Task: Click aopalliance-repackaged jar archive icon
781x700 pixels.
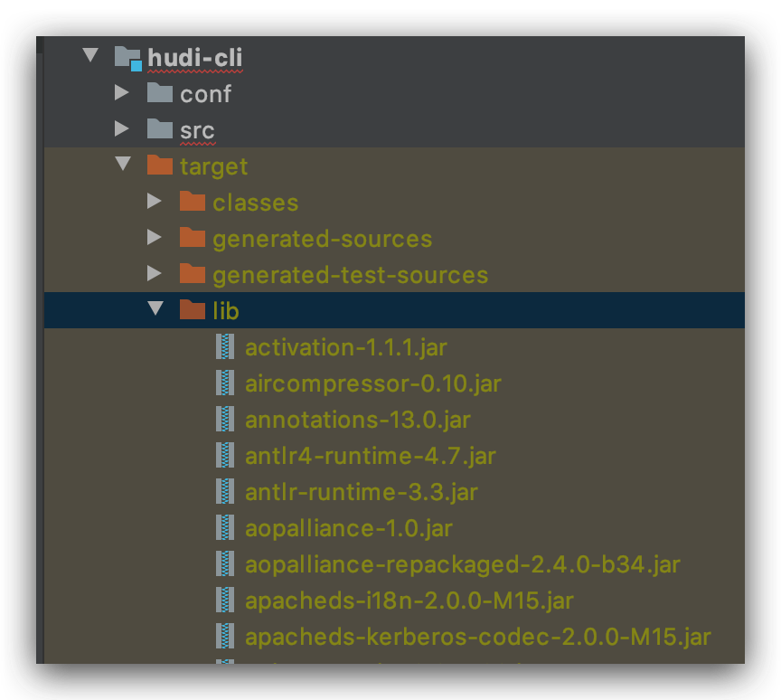Action: 225,563
